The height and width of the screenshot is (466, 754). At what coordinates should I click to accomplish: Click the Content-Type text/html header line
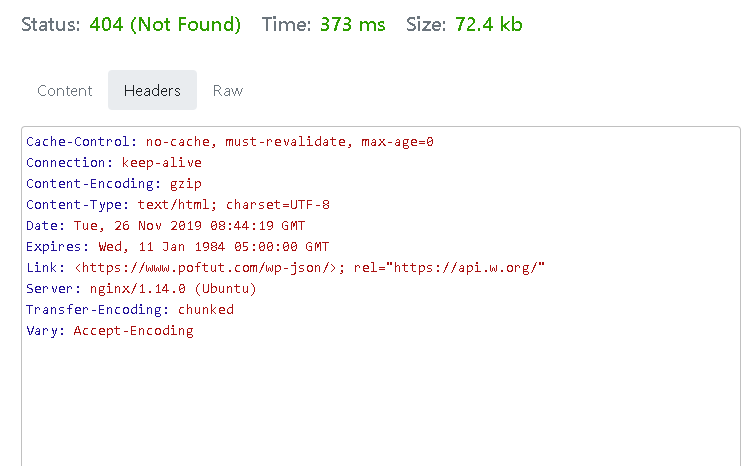178,204
